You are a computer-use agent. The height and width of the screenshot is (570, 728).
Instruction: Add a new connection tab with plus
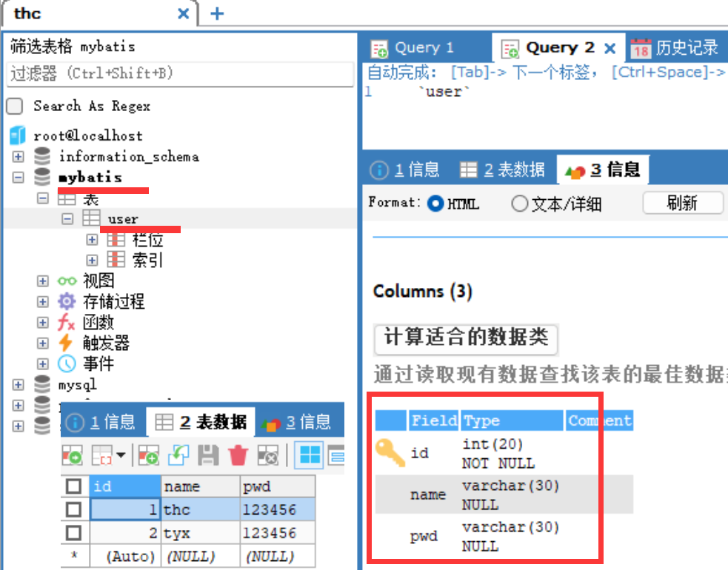(x=217, y=13)
